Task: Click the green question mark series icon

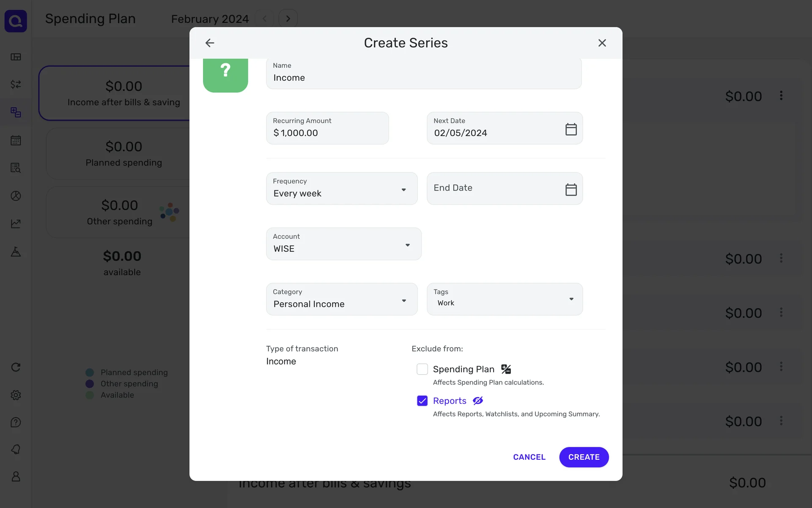Action: (225, 72)
